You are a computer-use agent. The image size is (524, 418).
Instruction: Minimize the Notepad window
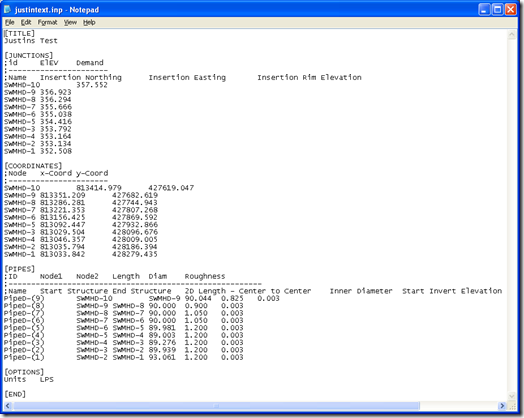(x=484, y=9)
